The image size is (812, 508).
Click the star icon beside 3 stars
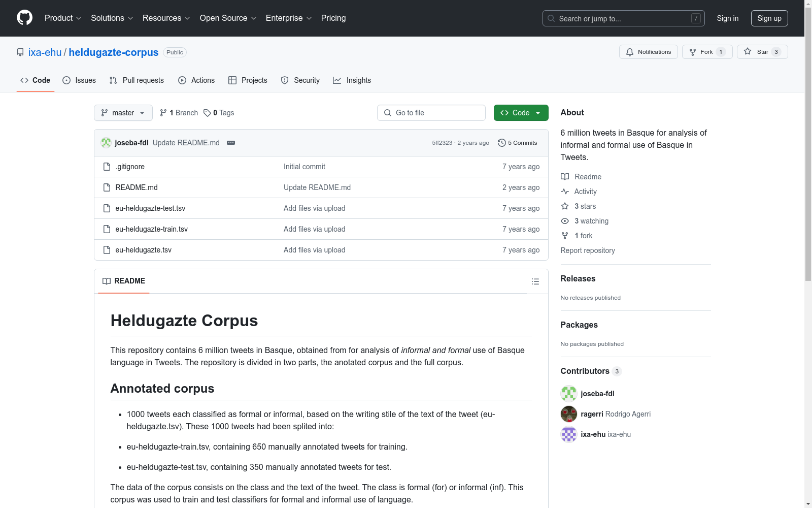pos(565,206)
